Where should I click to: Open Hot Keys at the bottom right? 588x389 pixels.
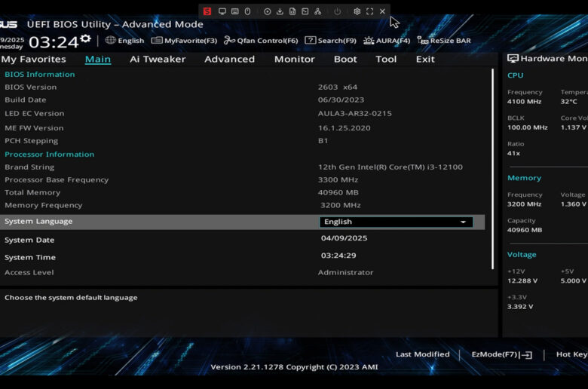coord(572,354)
